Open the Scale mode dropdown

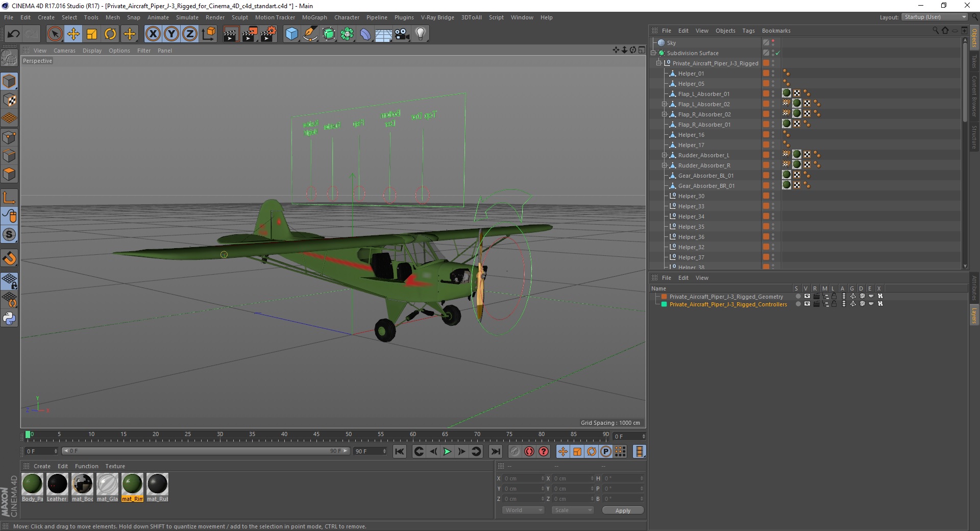(x=573, y=510)
